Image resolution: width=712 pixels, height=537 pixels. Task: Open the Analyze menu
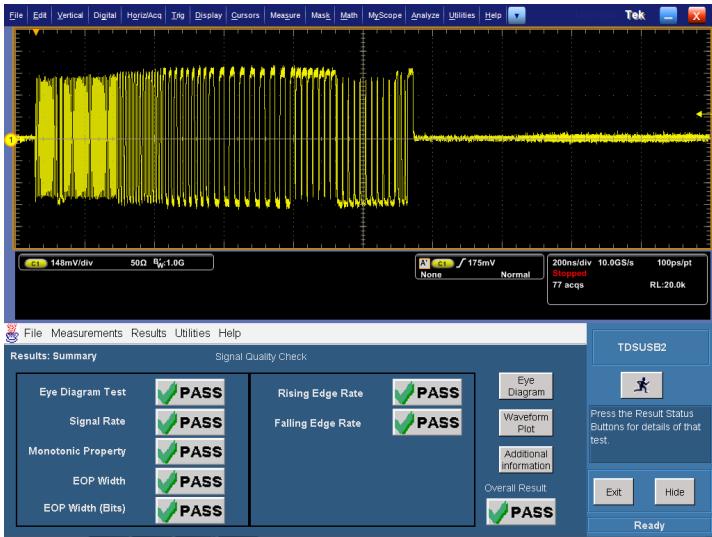click(x=425, y=15)
